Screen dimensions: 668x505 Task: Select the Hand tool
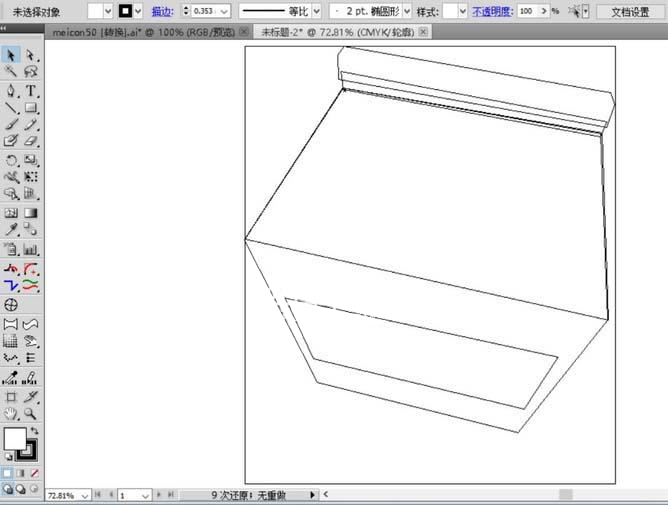(x=11, y=413)
